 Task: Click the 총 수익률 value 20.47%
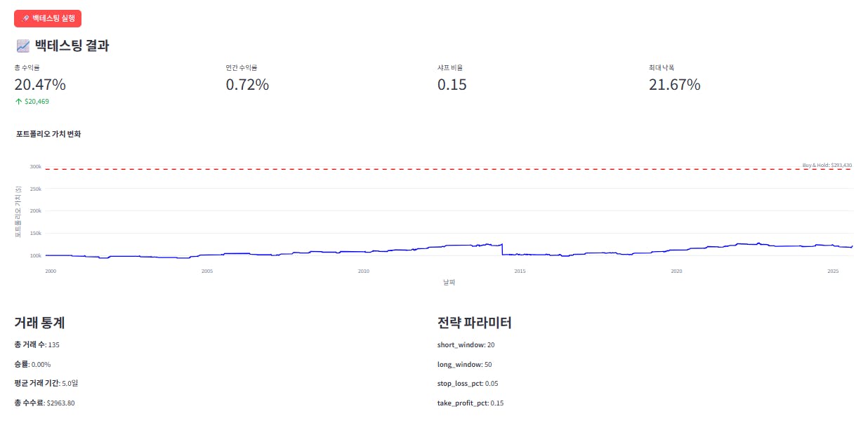40,85
